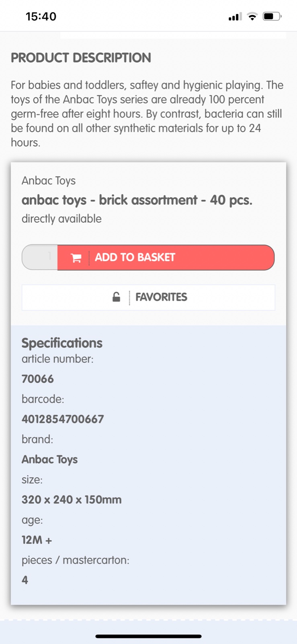
Task: Tap the Wi-Fi icon in status bar
Action: 252,17
